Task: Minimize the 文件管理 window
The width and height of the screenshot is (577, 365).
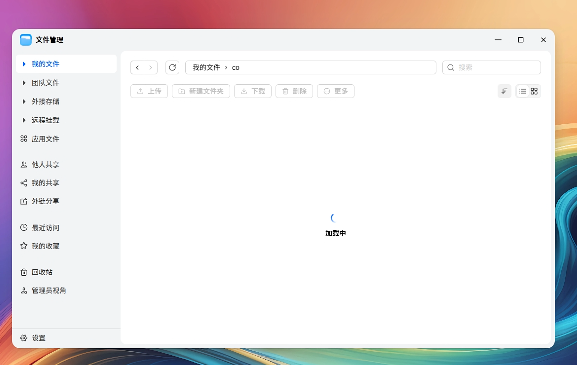Action: (x=498, y=39)
